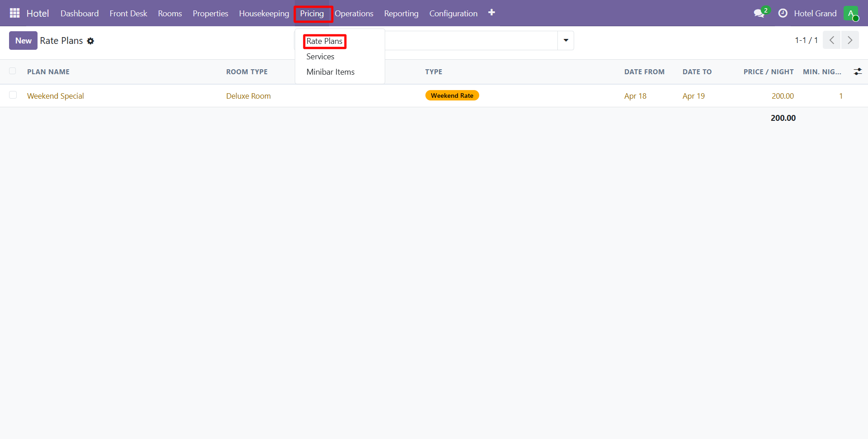The image size is (868, 439).
Task: Choose Minibar Items from the Pricing dropdown
Action: tap(330, 72)
